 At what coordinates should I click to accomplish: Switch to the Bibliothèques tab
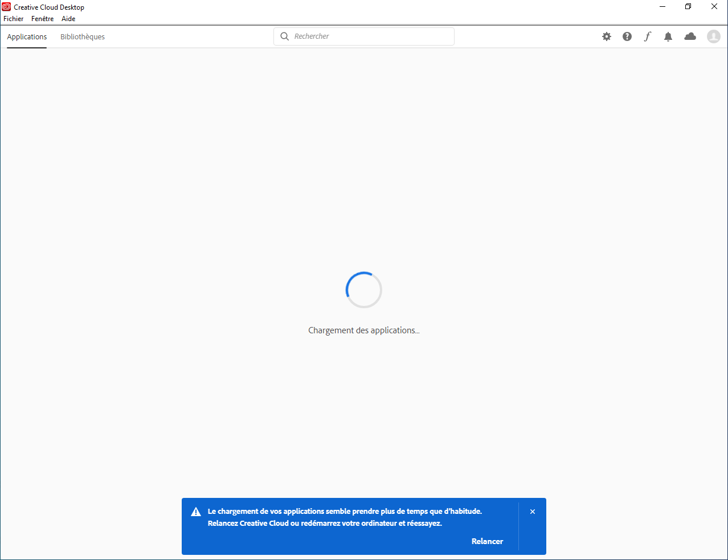pos(83,36)
